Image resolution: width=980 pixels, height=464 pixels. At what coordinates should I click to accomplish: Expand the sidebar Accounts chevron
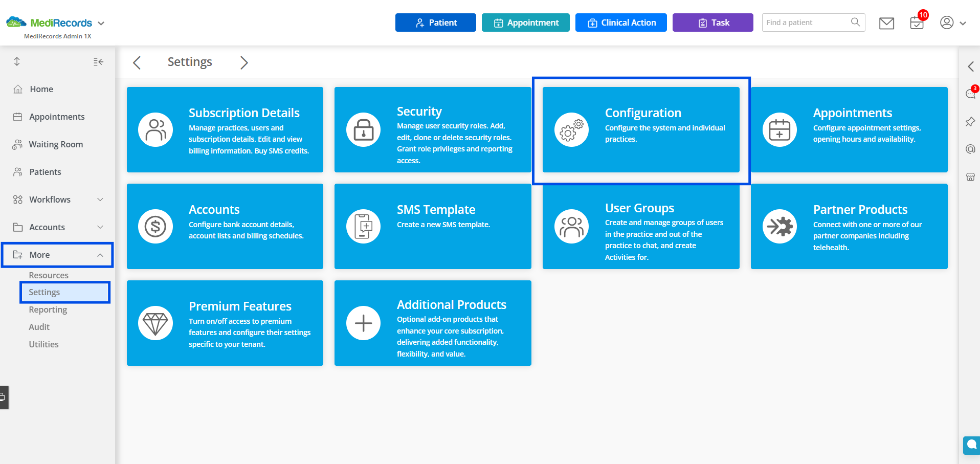pyautogui.click(x=100, y=227)
